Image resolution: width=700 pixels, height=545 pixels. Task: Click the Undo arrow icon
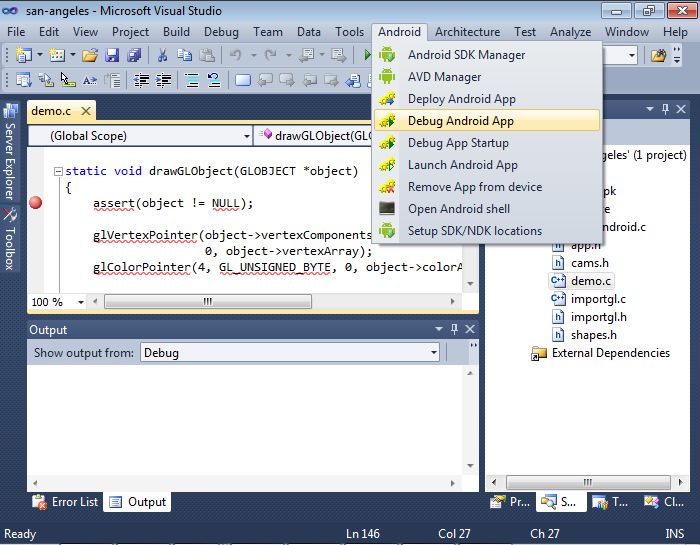235,55
